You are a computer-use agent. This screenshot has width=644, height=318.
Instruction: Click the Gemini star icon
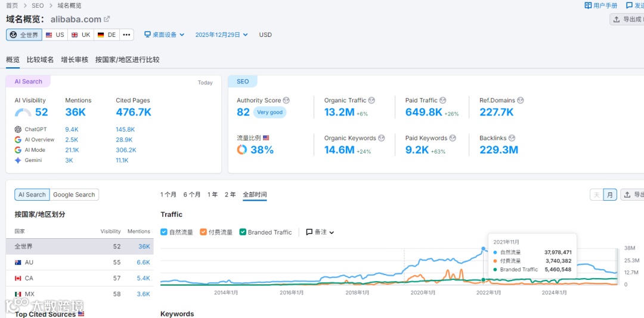18,160
